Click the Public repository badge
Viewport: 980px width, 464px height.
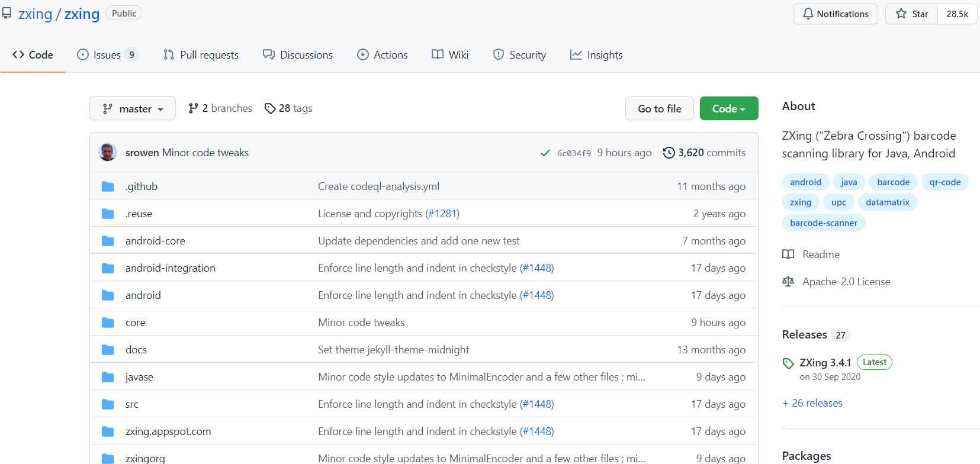[124, 13]
